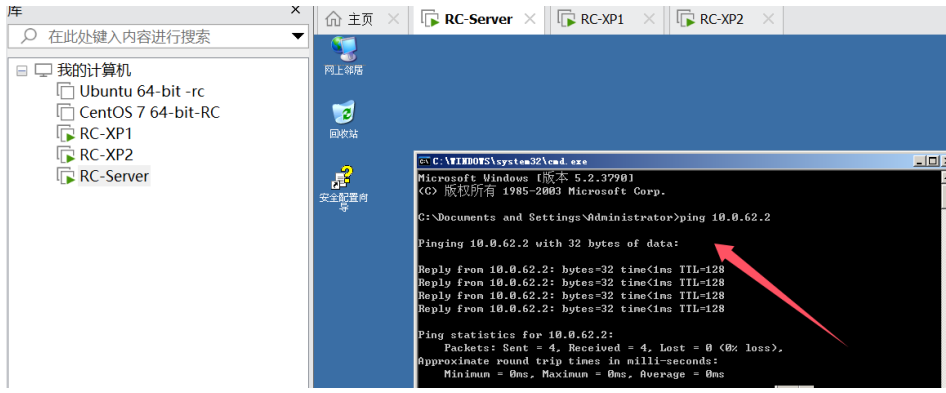Click the library search input field
946x393 pixels.
point(158,37)
